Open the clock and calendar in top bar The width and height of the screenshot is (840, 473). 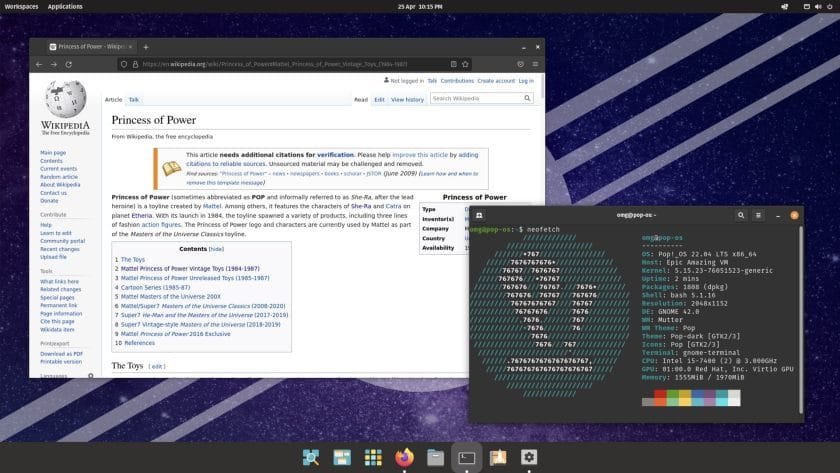(x=420, y=6)
